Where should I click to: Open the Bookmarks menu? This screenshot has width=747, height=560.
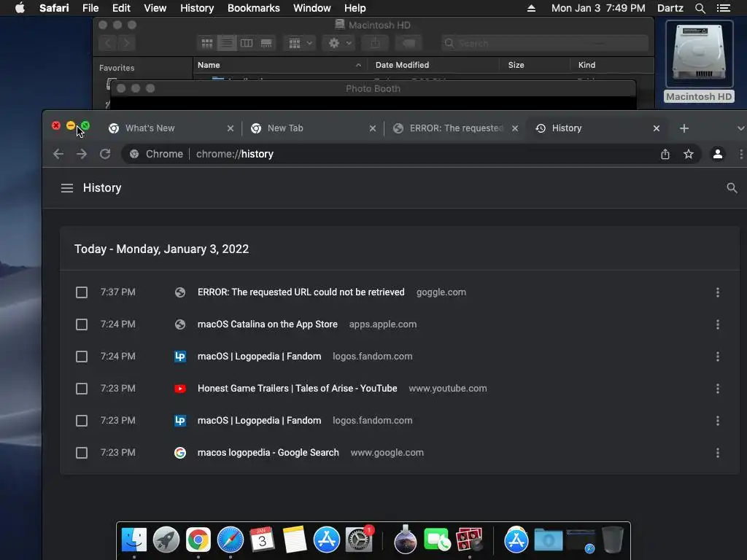point(253,8)
